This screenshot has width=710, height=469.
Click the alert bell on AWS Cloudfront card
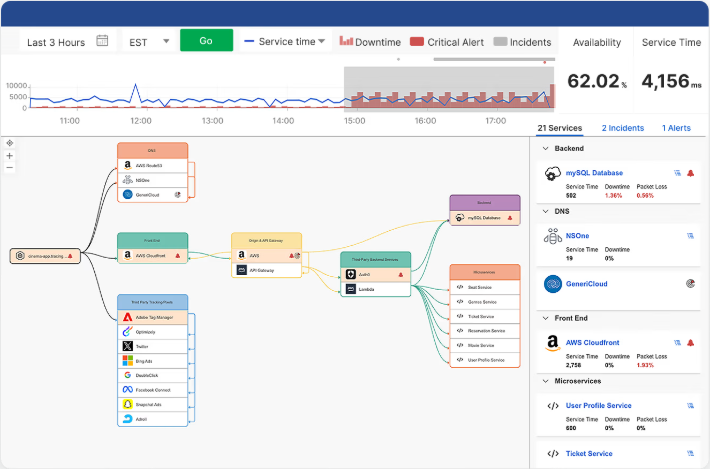pos(691,343)
